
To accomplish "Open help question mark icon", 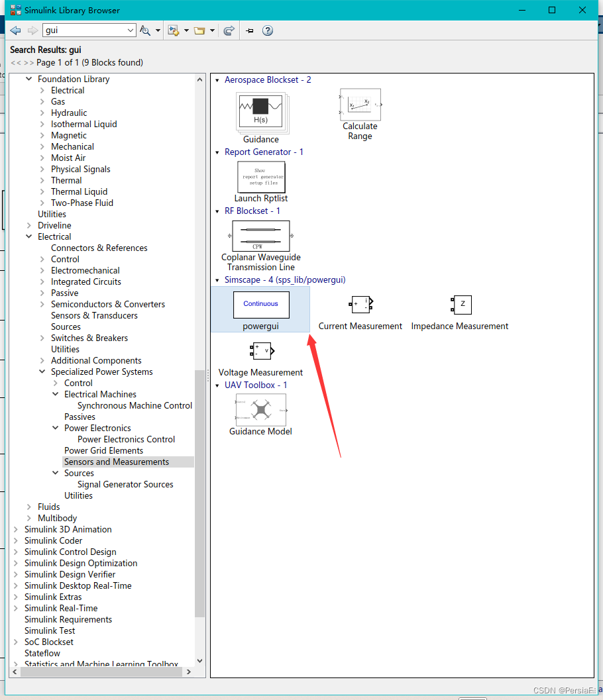I will (268, 30).
